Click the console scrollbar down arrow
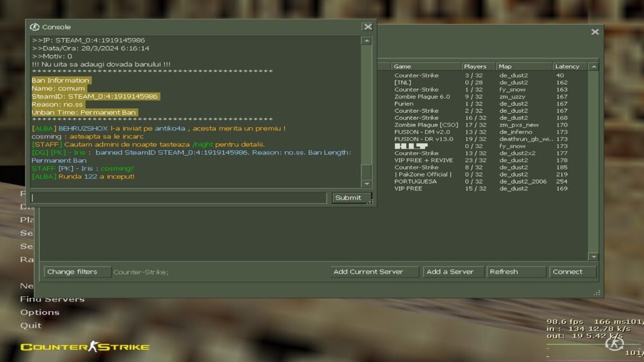The height and width of the screenshot is (362, 644). coord(366,184)
